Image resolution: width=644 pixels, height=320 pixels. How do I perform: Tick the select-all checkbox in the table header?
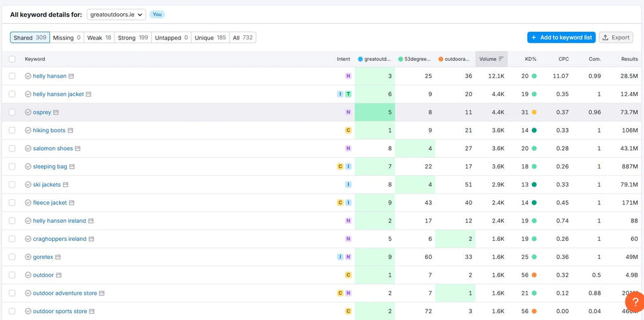click(12, 59)
